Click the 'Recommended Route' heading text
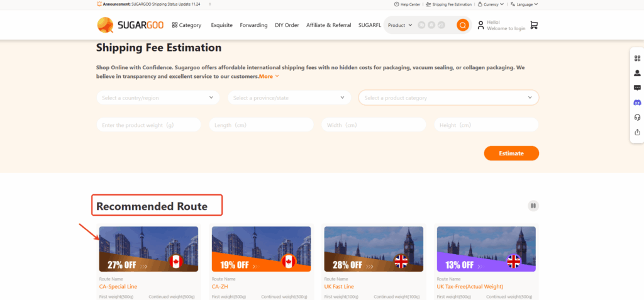 click(x=152, y=206)
